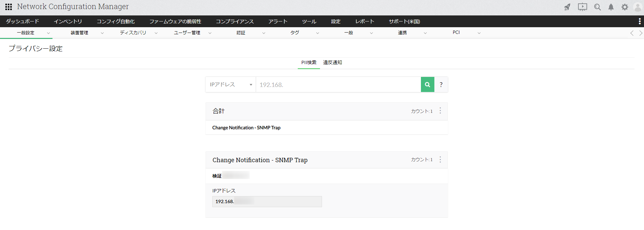Switch to the 違反通知 tab
The image size is (644, 230).
[332, 62]
